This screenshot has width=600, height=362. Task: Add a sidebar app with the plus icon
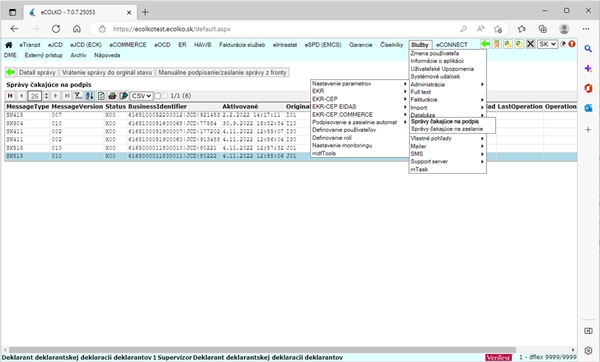[588, 130]
